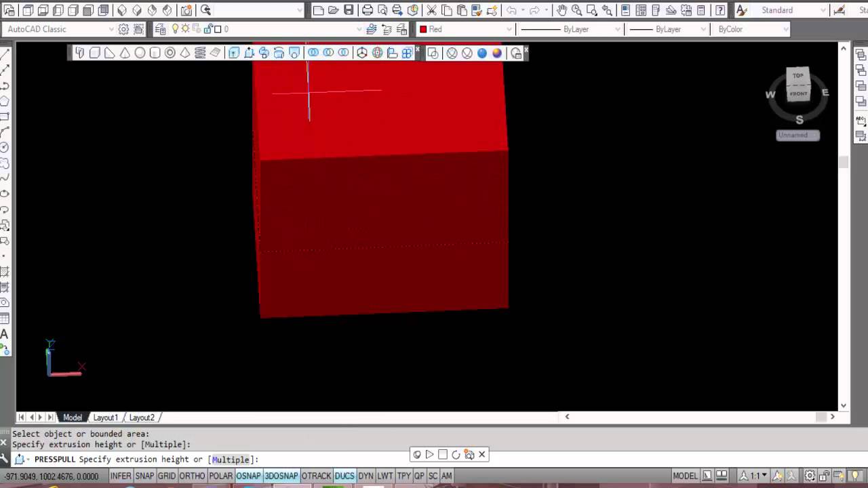Select the Cone tool in modeling toolbar
The height and width of the screenshot is (488, 868).
pyautogui.click(x=125, y=53)
